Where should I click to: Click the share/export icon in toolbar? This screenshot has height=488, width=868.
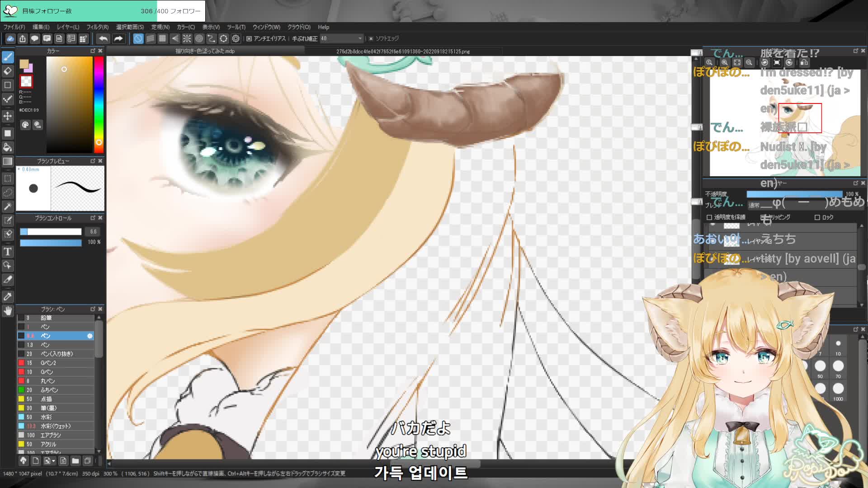pos(22,38)
